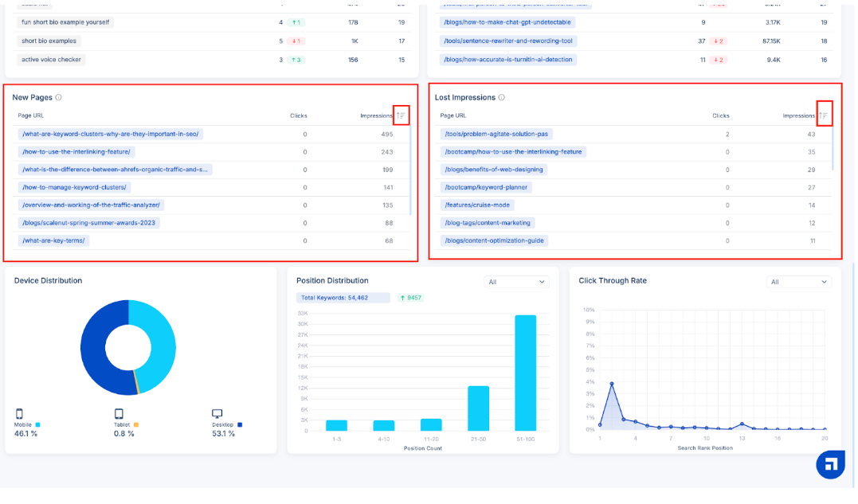
Task: Select the /how-to-manage-keyword-clusters/ page
Action: (75, 187)
